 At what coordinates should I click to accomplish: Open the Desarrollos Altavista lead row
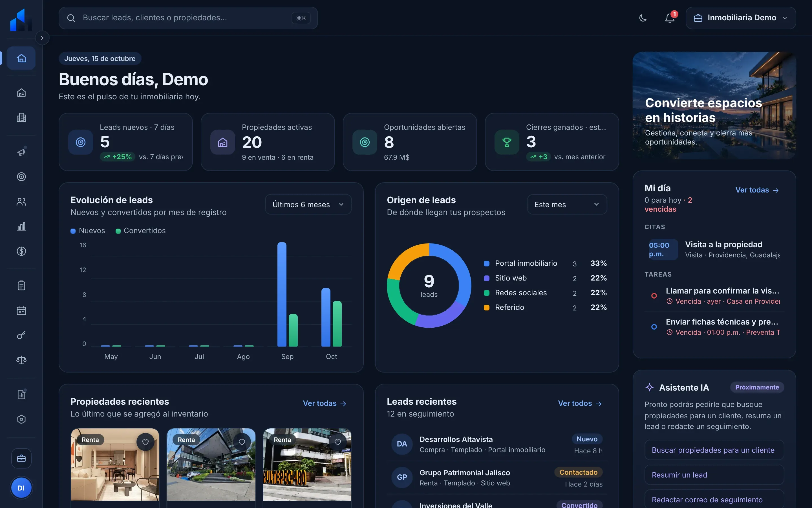pos(497,444)
